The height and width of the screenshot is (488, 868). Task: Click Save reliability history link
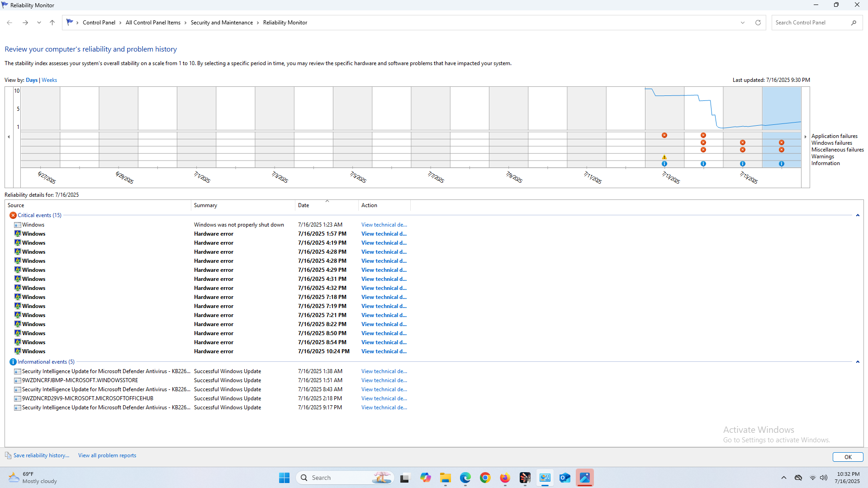41,455
